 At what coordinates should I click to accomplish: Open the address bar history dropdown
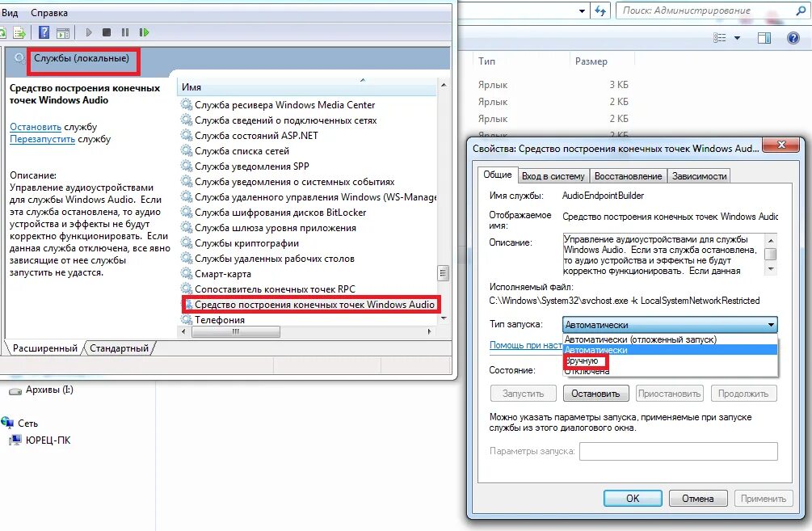point(582,11)
